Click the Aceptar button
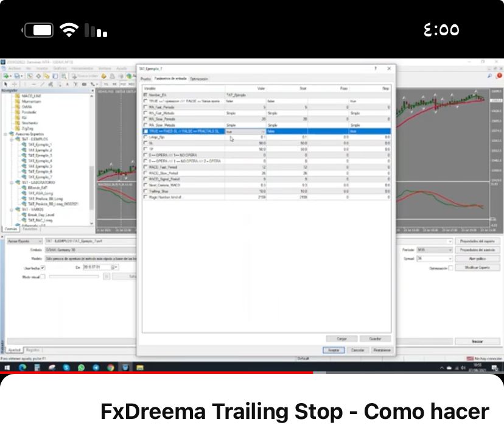This screenshot has width=504, height=425. point(334,349)
